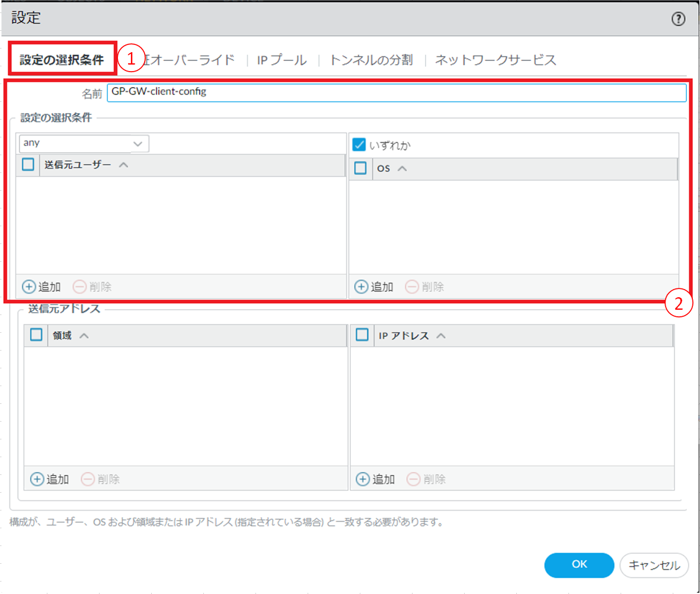Image resolution: width=700 pixels, height=594 pixels.
Task: Click the 名前 input field
Action: (x=395, y=93)
